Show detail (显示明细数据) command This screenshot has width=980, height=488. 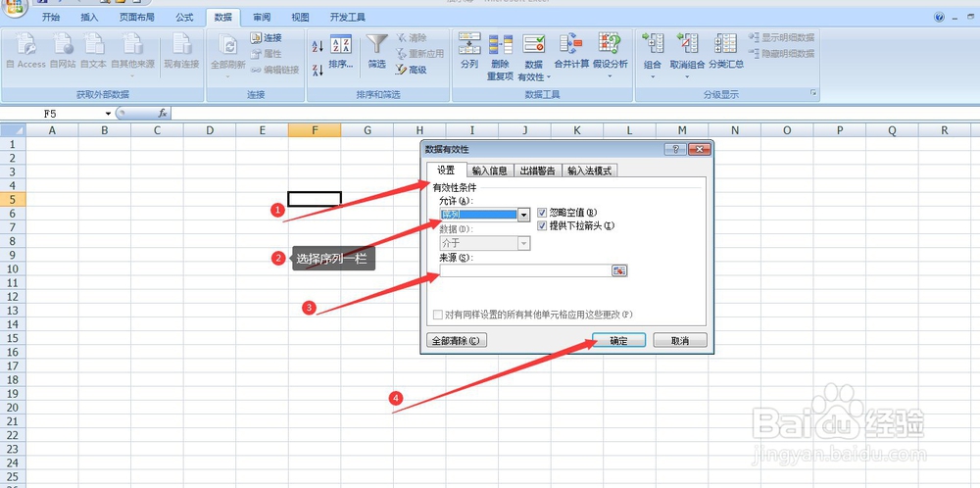pyautogui.click(x=782, y=38)
